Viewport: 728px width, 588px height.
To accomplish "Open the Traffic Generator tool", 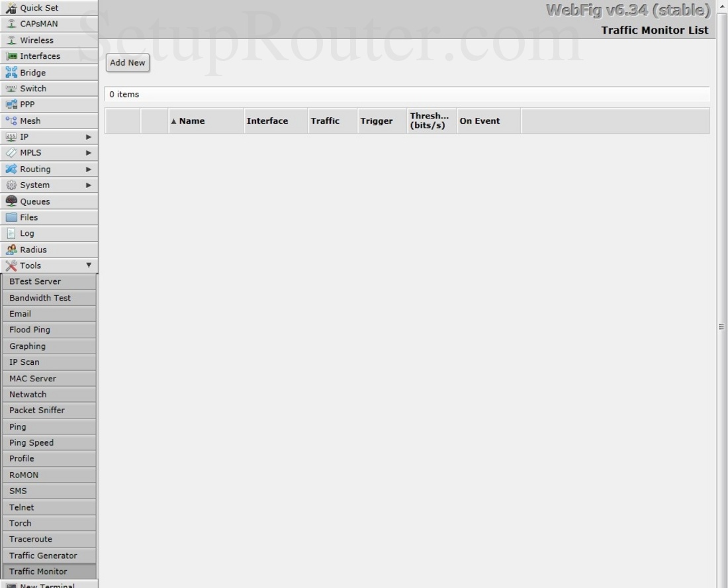I will tap(49, 556).
